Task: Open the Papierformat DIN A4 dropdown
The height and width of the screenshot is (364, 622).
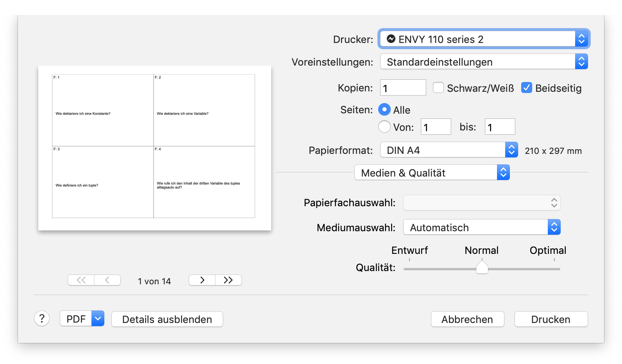Action: click(449, 150)
